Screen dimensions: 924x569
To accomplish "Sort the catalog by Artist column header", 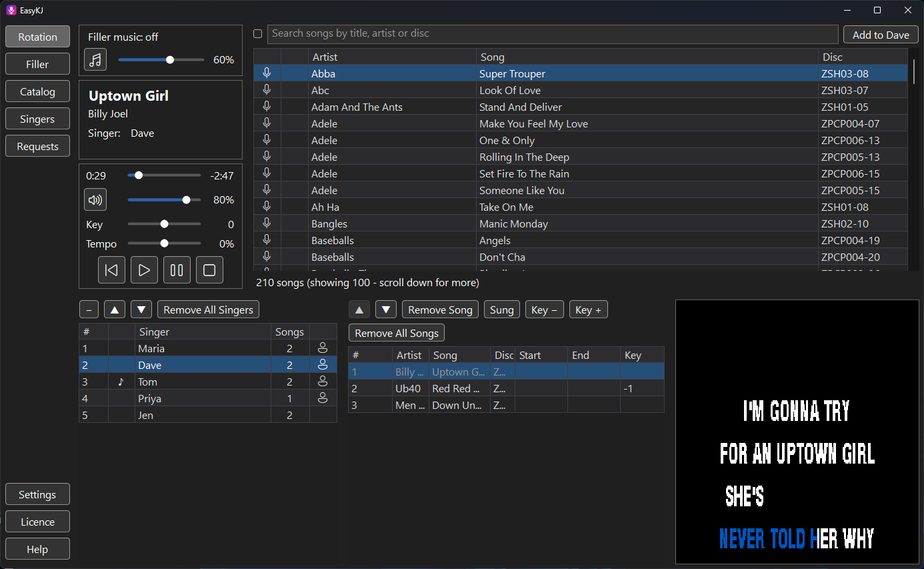I will [392, 57].
